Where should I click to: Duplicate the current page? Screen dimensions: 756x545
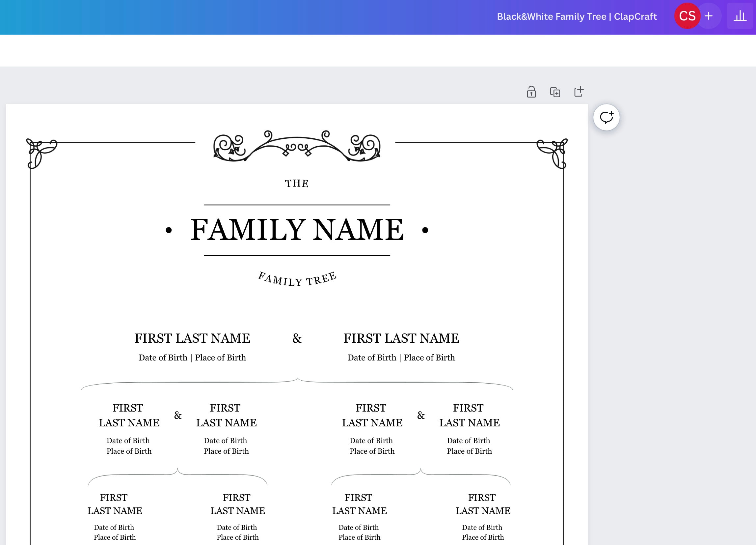tap(556, 92)
